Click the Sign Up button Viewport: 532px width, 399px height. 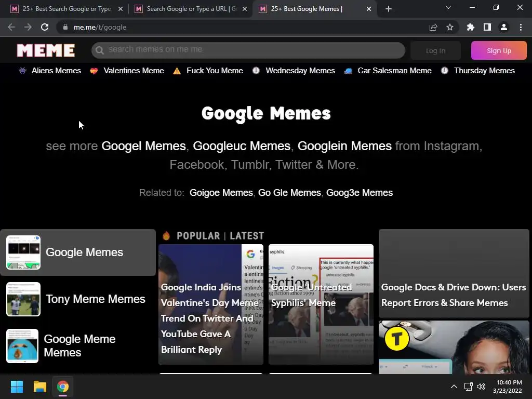coord(499,50)
